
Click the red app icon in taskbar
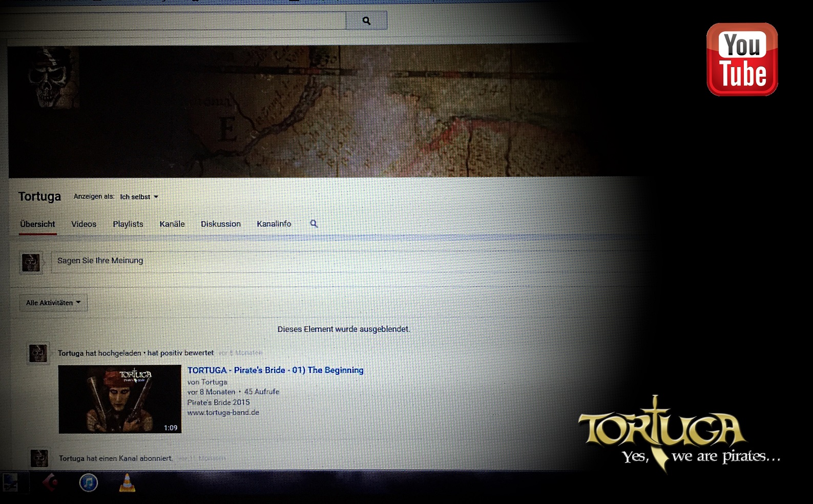tap(50, 482)
